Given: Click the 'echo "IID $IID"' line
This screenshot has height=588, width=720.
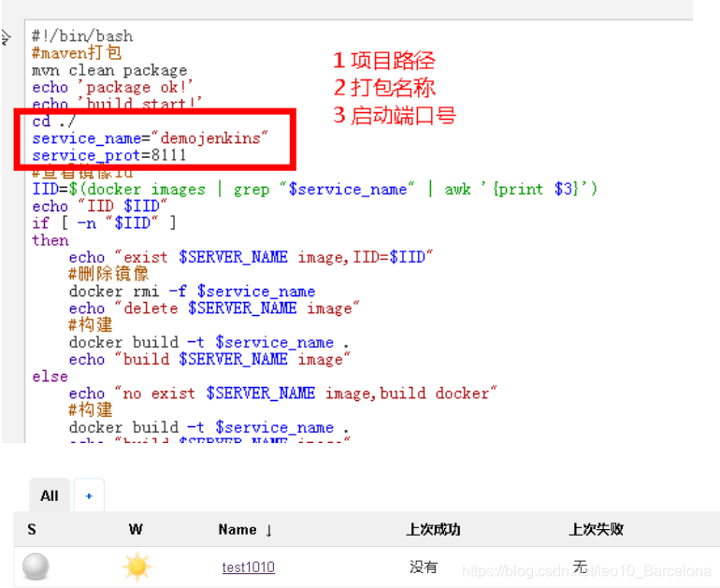Looking at the screenshot, I should coord(100,206).
